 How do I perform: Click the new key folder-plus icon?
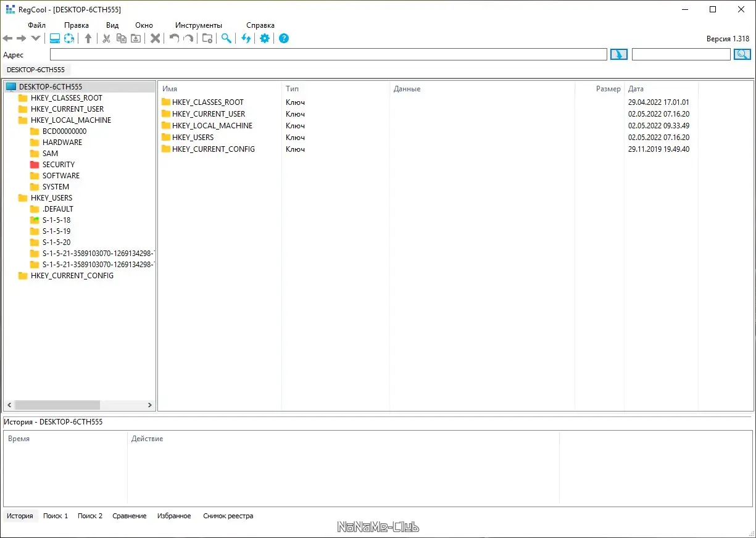click(x=208, y=38)
